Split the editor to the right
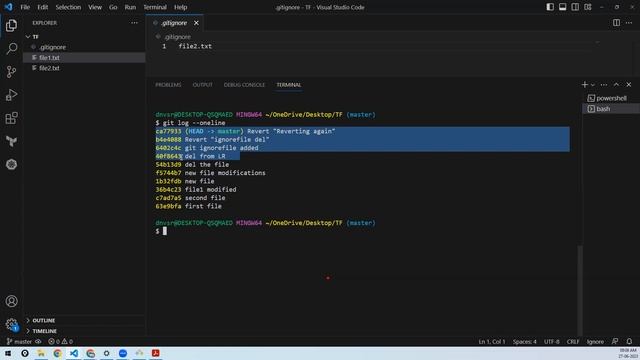Screen dimensions: 640x360 pos(616,23)
